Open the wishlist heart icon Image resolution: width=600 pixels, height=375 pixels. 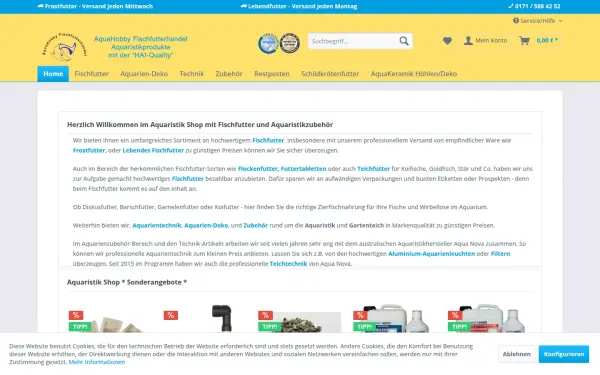(447, 41)
